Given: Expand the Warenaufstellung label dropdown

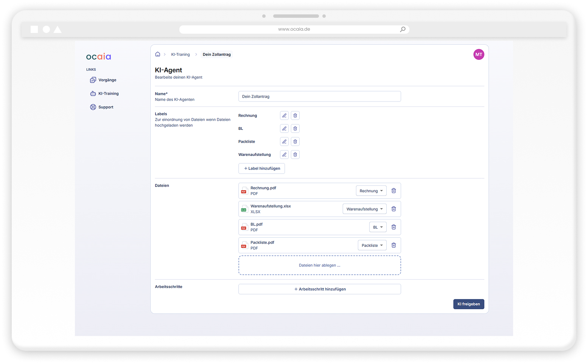Looking at the screenshot, I should point(364,209).
